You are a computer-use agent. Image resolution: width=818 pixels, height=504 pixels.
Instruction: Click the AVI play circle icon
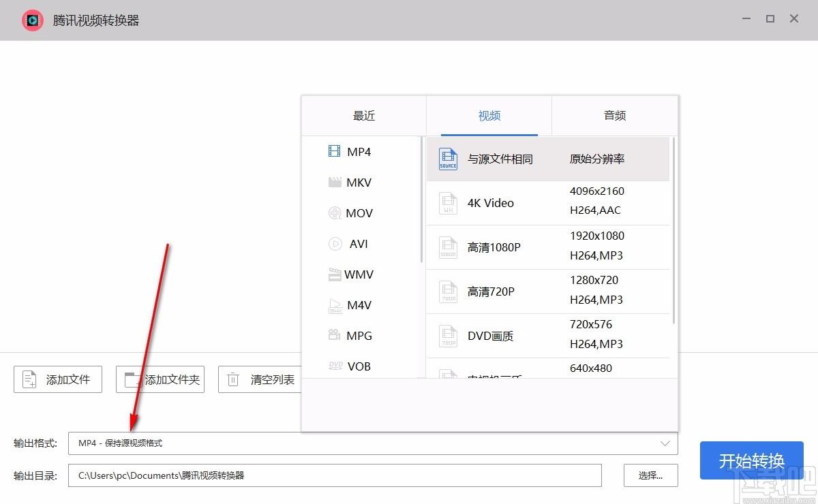coord(335,244)
